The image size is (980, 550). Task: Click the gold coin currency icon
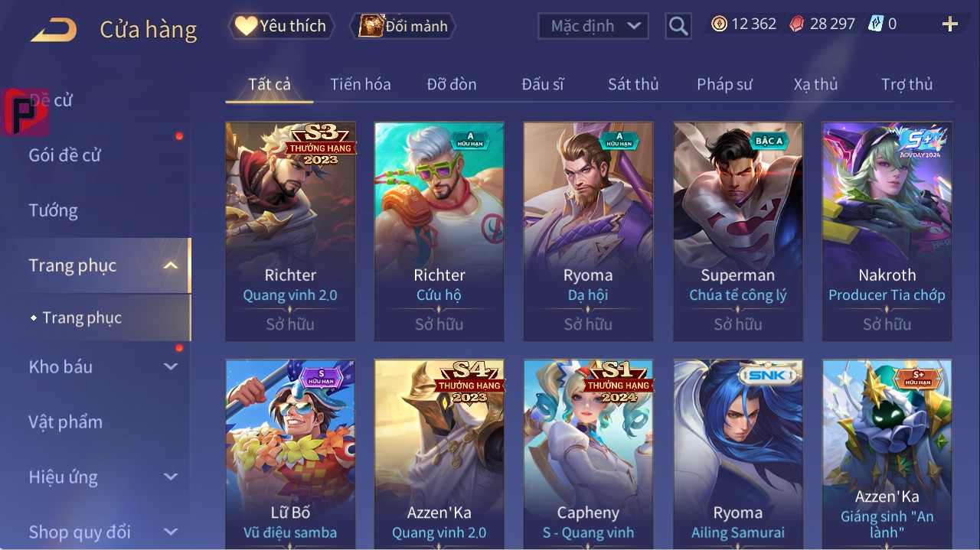coord(719,24)
